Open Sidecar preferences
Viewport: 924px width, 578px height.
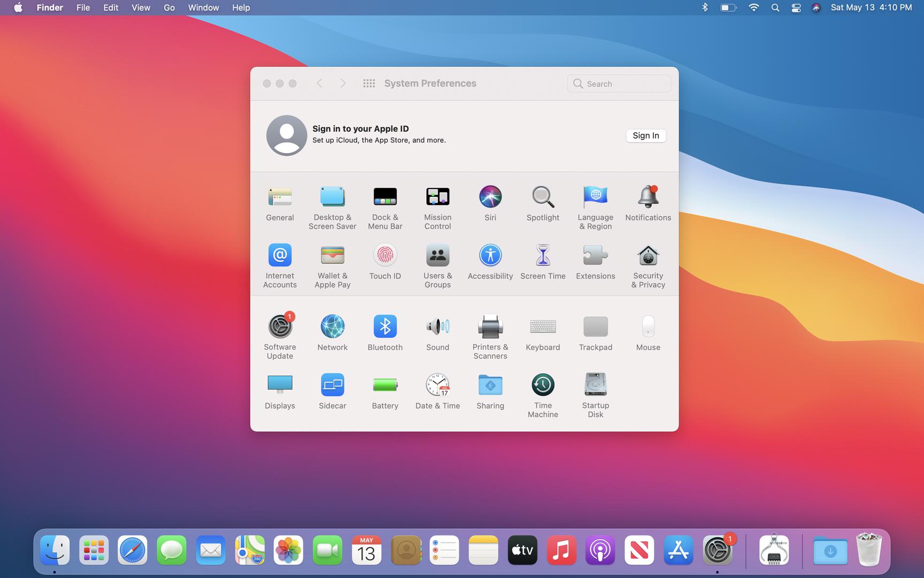332,391
